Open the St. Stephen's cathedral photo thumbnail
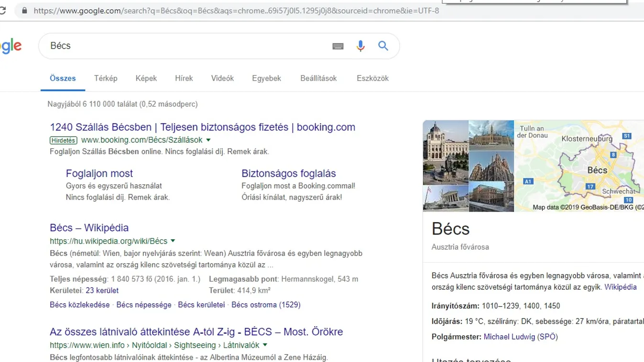Image resolution: width=644 pixels, height=362 pixels. [491, 166]
